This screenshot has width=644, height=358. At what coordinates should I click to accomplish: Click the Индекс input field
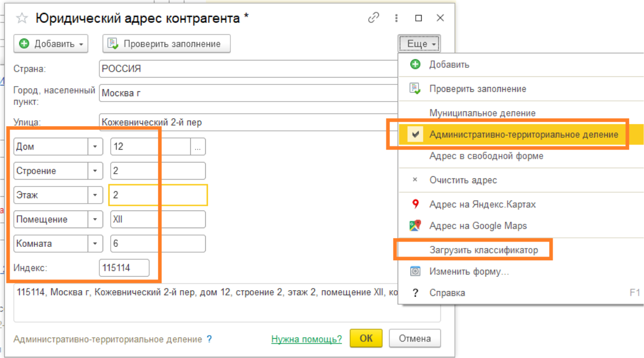[x=124, y=268]
